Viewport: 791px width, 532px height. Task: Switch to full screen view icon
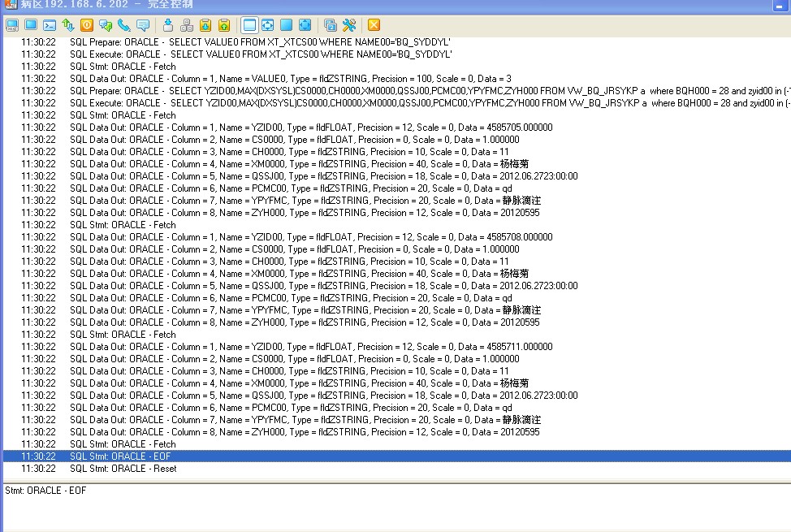pyautogui.click(x=286, y=24)
